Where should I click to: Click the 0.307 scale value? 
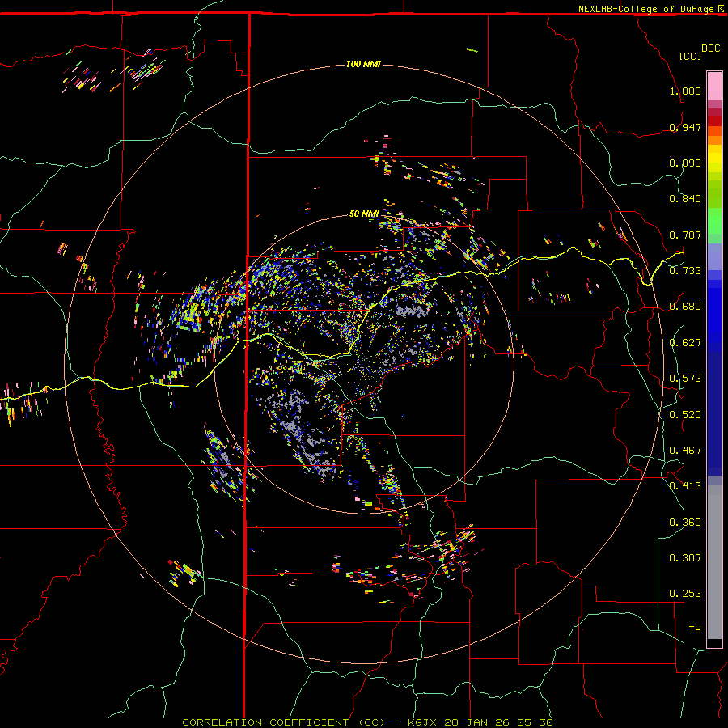pyautogui.click(x=685, y=558)
